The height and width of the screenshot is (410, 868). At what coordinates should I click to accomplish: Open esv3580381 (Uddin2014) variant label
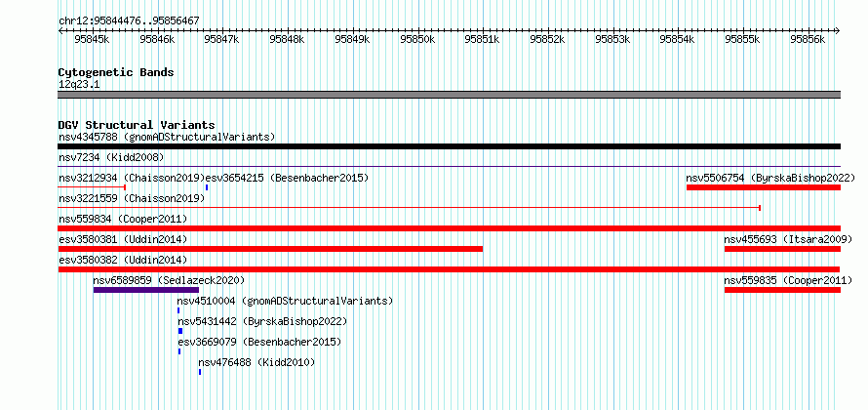point(123,239)
